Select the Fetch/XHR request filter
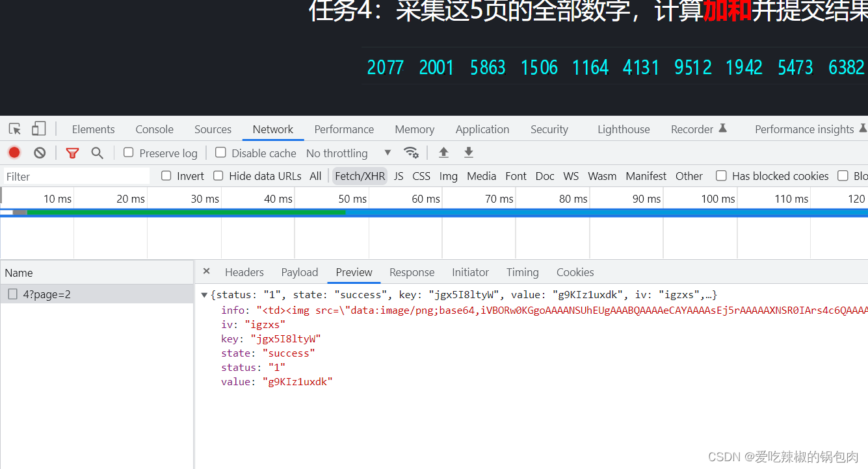 [x=360, y=175]
